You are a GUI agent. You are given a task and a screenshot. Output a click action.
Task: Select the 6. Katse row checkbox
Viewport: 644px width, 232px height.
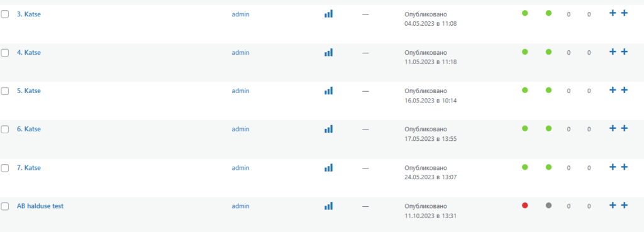click(x=5, y=130)
